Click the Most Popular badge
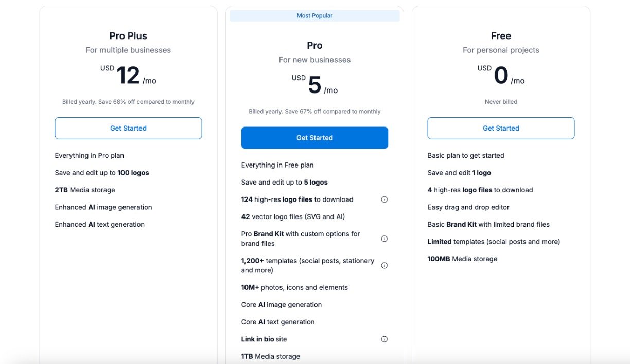Image resolution: width=630 pixels, height=364 pixels. pos(314,16)
